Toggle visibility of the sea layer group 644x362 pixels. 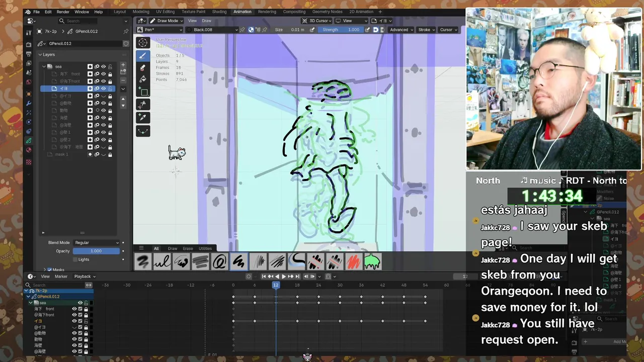pos(103,66)
